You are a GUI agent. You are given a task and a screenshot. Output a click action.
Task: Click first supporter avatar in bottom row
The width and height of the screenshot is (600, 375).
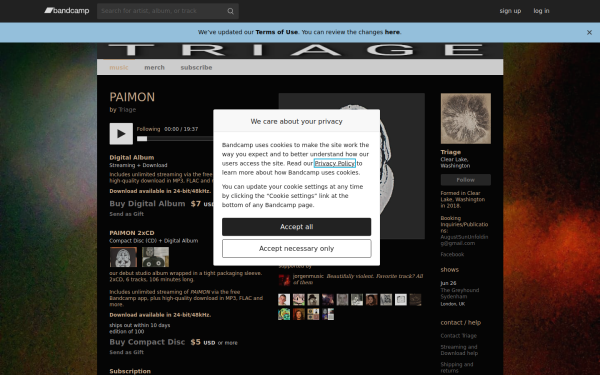coord(284,314)
